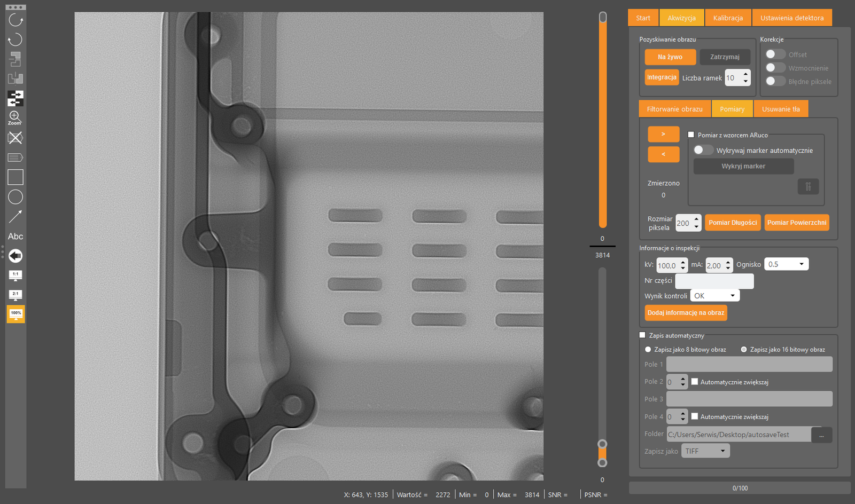Click the black-and-white invert arrows icon

click(15, 98)
